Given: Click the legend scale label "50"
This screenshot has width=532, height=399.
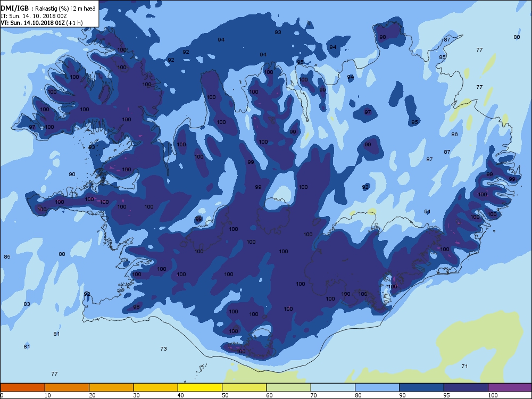Looking at the screenshot, I should 225,395.
